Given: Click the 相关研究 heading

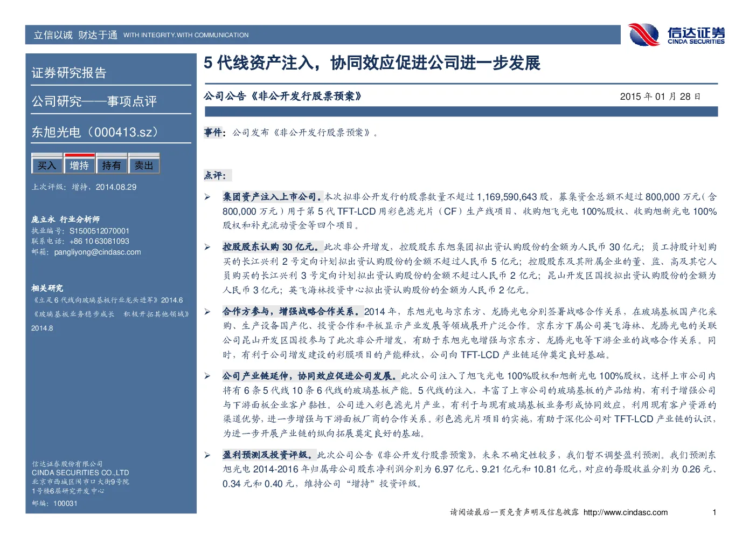Looking at the screenshot, I should click(x=47, y=288).
